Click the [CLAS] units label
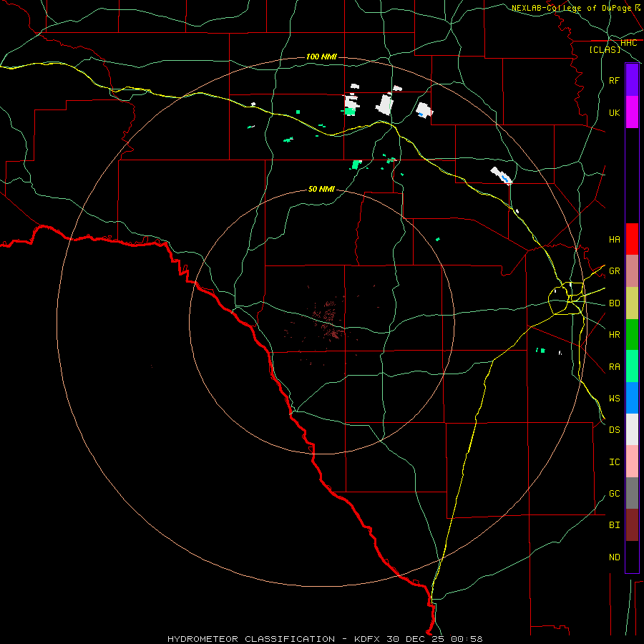This screenshot has height=644, width=644. point(605,49)
